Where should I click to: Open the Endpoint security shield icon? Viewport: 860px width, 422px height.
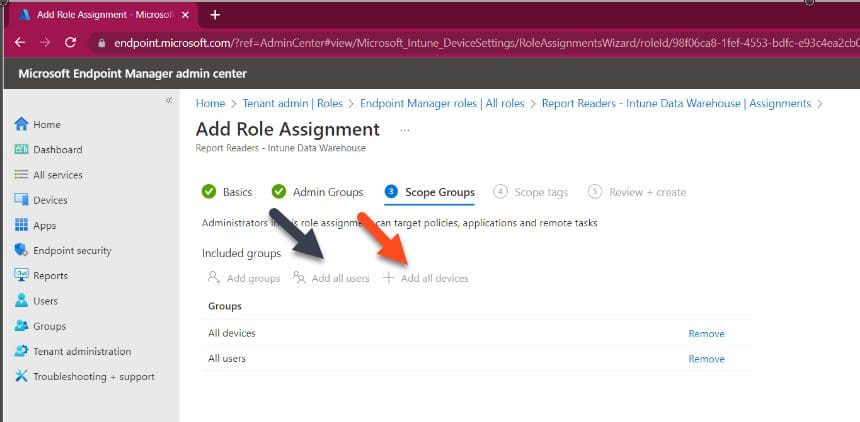tap(21, 250)
